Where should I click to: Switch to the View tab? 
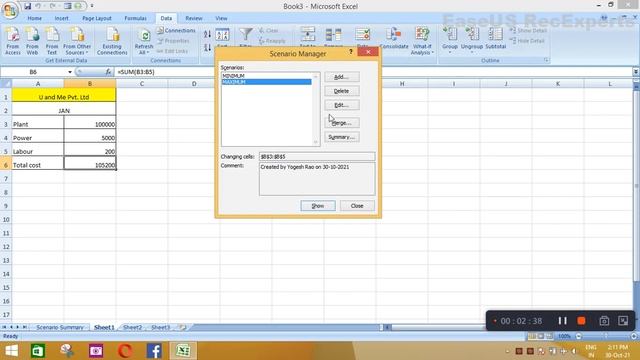[221, 18]
